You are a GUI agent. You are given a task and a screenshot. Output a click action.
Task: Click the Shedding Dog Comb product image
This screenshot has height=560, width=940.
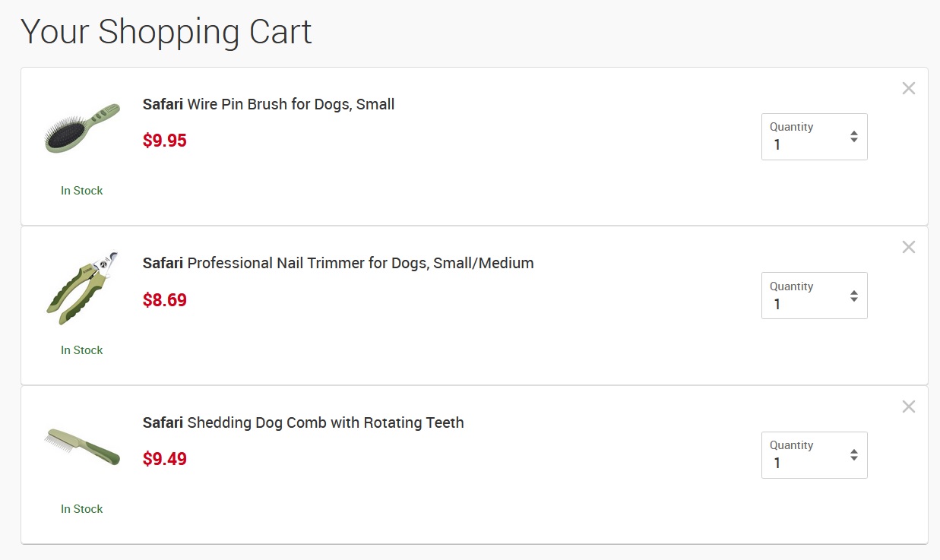tap(82, 445)
